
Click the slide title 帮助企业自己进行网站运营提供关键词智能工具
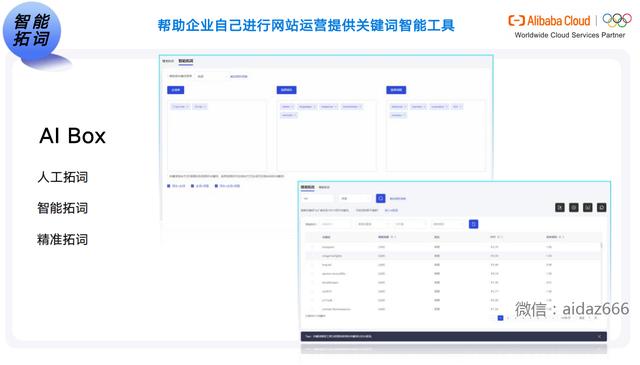[x=306, y=25]
